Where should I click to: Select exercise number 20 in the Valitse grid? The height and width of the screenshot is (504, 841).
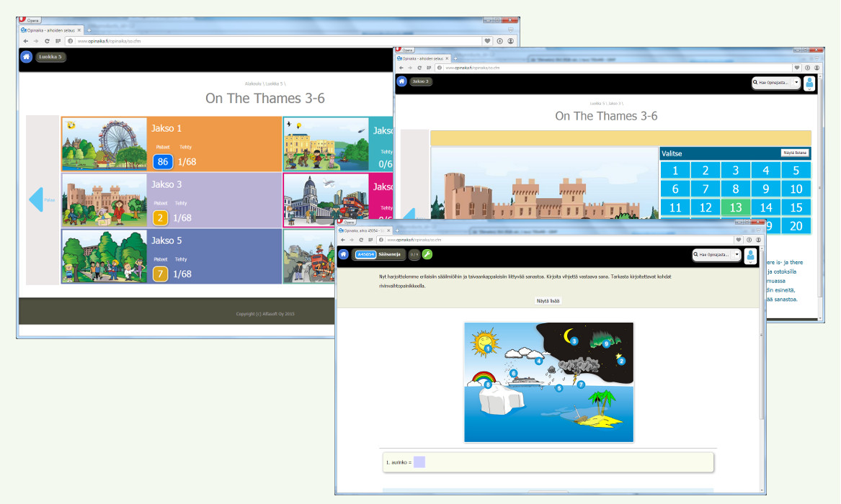(x=796, y=225)
